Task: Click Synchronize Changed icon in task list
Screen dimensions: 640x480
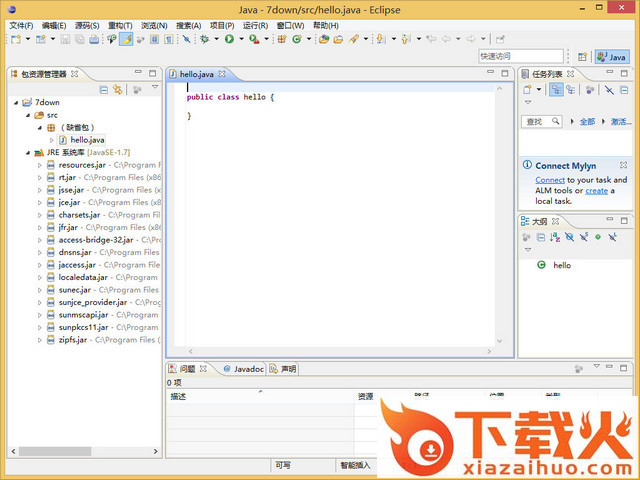Action: pyautogui.click(x=609, y=89)
